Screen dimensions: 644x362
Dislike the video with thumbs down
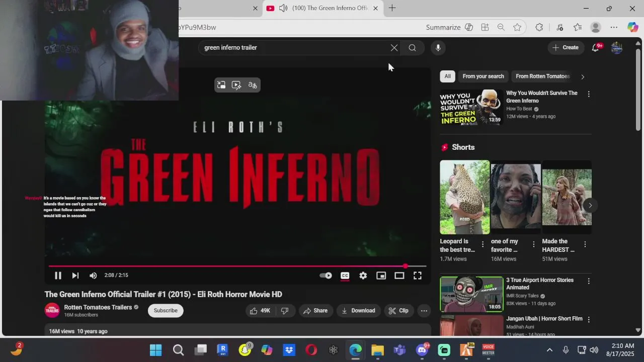point(285,311)
